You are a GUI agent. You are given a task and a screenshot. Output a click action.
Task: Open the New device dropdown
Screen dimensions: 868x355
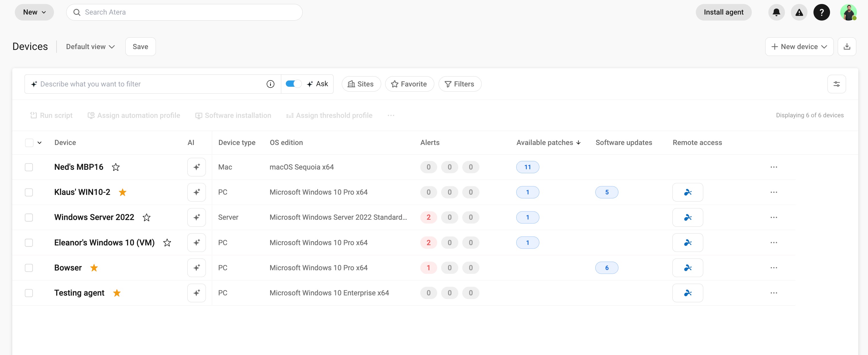[x=799, y=47]
